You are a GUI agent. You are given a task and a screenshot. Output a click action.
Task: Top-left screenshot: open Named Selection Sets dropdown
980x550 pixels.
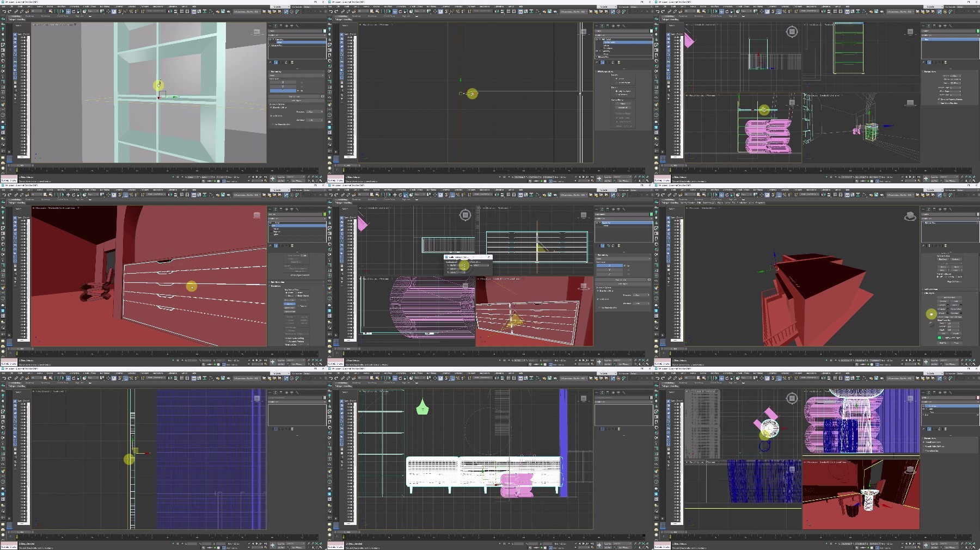click(x=156, y=11)
